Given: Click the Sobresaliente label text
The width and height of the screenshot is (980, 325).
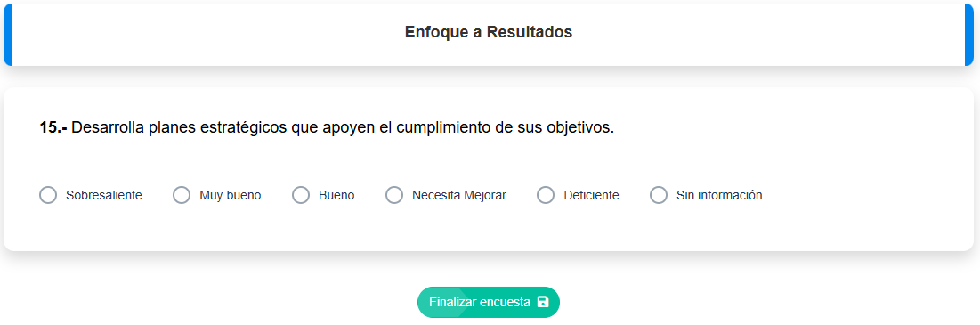Looking at the screenshot, I should point(104,196).
